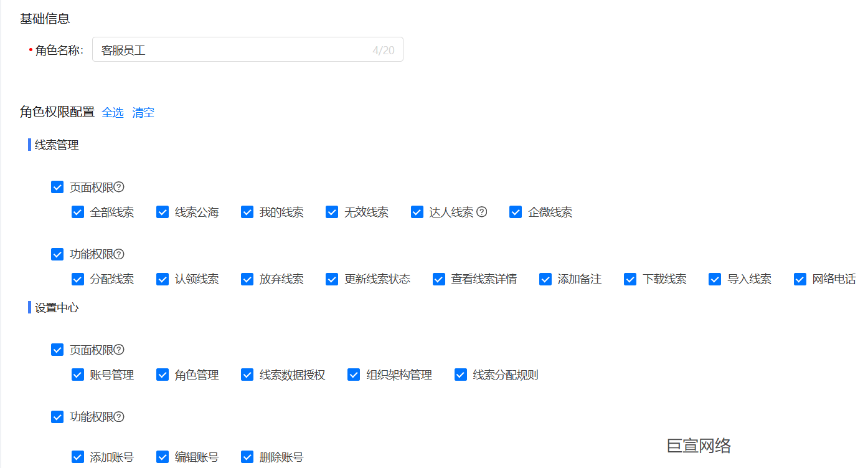The image size is (868, 468).
Task: Toggle 企微线索 checkbox
Action: 516,212
